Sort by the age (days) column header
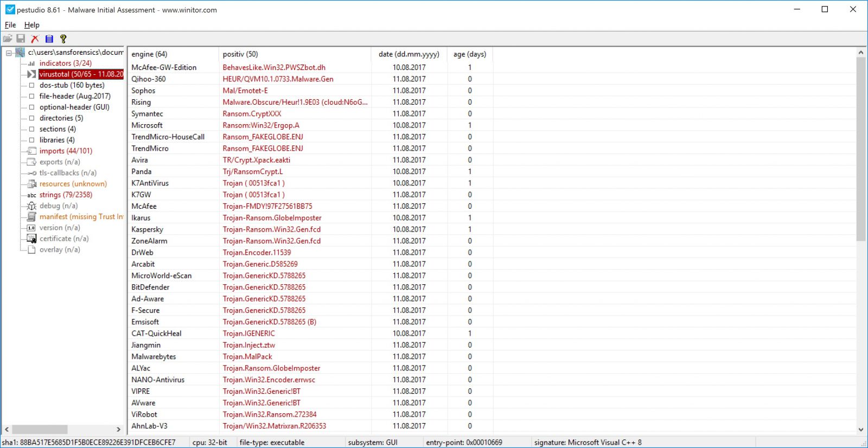This screenshot has width=868, height=448. (470, 54)
